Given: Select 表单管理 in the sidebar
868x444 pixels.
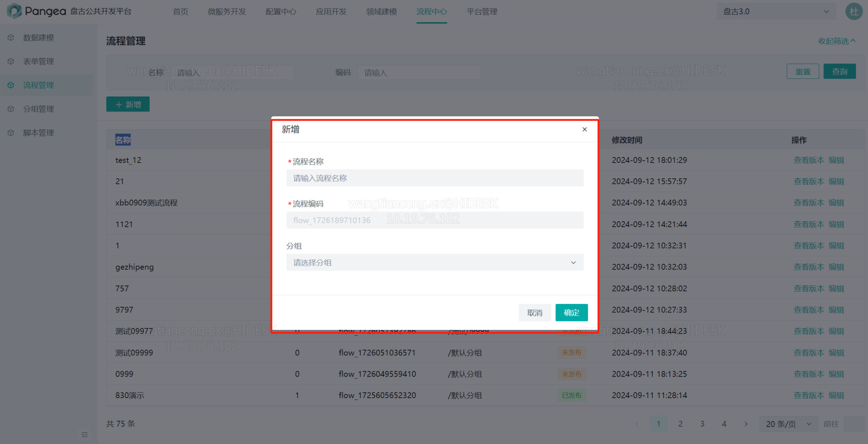Looking at the screenshot, I should (x=39, y=61).
